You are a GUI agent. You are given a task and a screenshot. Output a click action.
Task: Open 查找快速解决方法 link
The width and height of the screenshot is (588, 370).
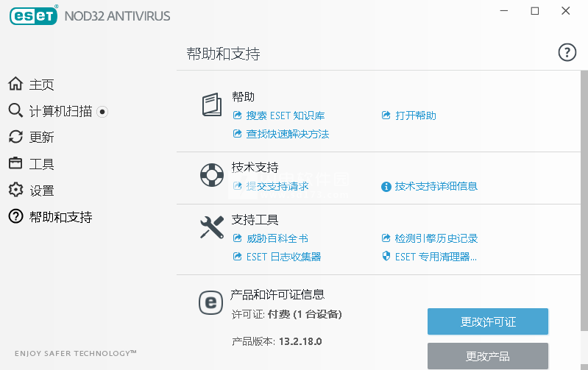coord(288,134)
